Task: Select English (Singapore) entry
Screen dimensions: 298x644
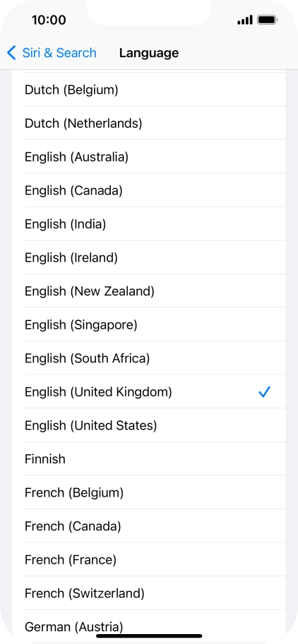Action: point(149,324)
